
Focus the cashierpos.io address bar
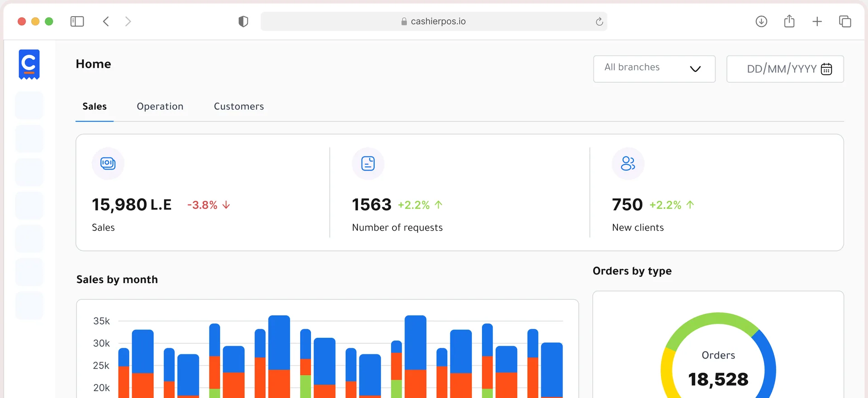(434, 21)
